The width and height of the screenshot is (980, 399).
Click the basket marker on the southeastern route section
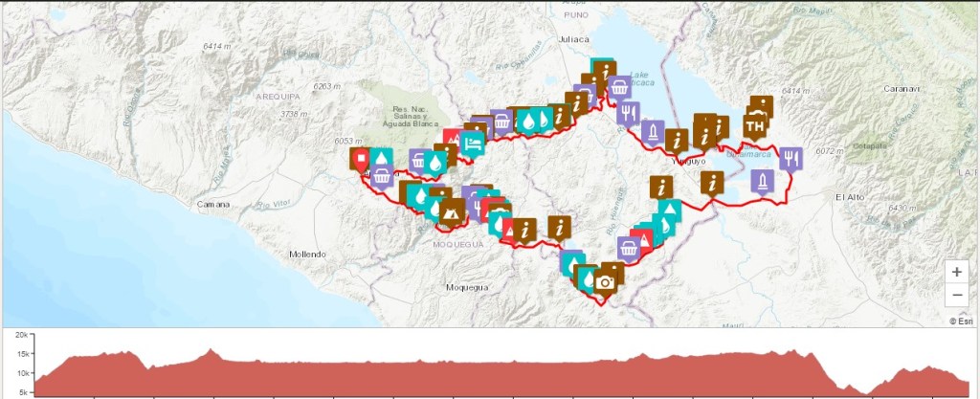point(629,250)
